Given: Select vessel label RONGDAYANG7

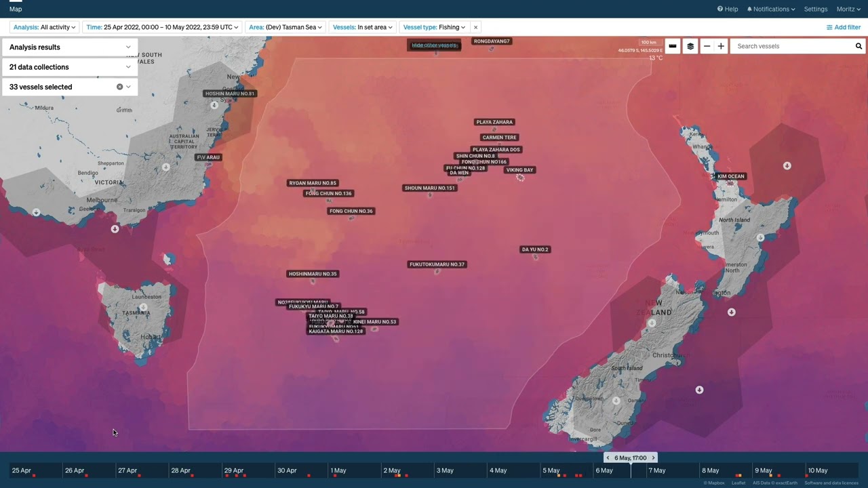Looking at the screenshot, I should [492, 41].
